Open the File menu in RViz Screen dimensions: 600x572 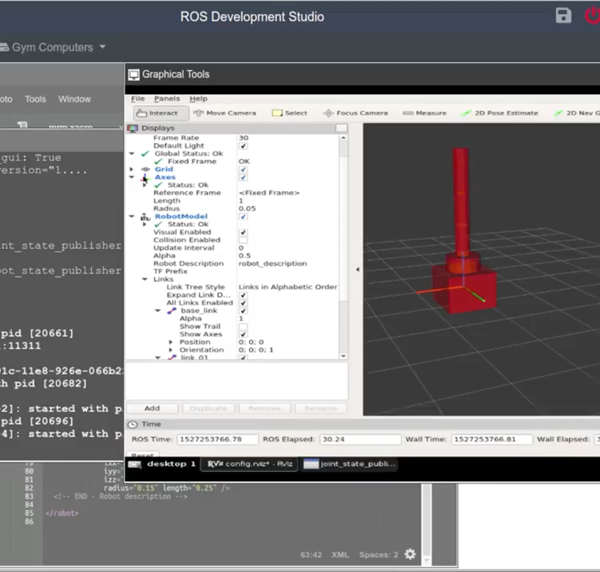138,99
